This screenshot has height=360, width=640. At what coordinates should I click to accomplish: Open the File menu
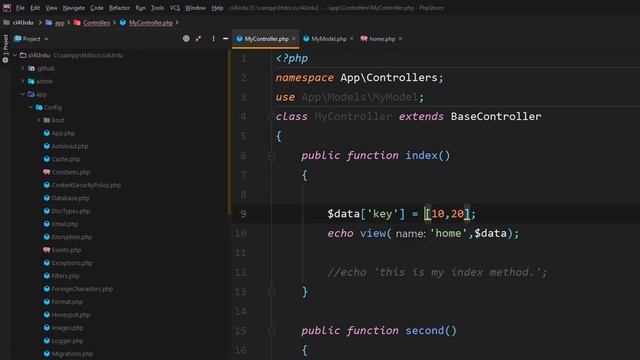tap(20, 8)
